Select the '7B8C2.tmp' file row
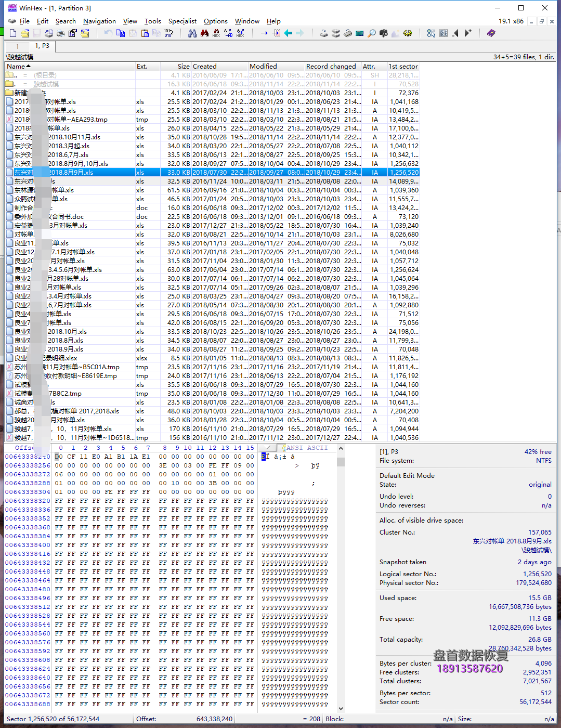Screen dimensions: 561x728 212,394
